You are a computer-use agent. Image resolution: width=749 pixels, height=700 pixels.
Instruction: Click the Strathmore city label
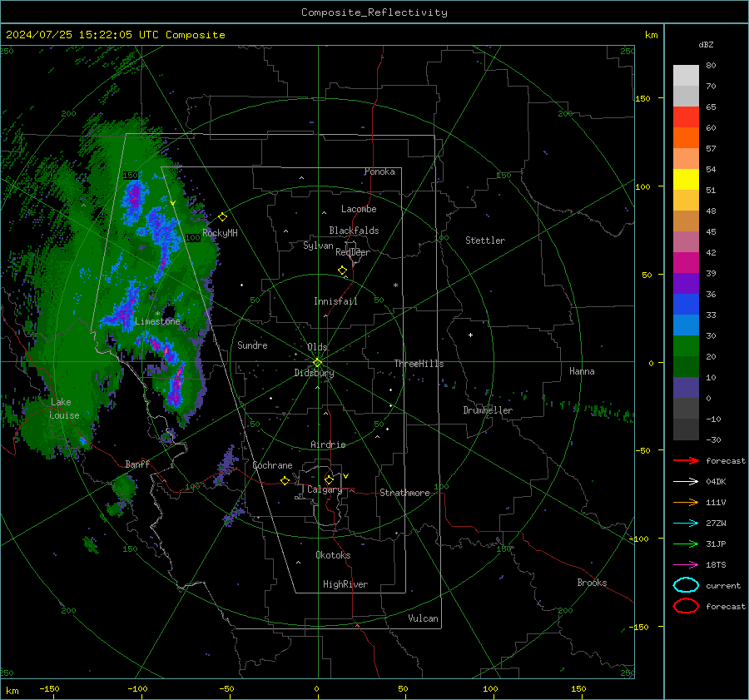[x=404, y=493]
